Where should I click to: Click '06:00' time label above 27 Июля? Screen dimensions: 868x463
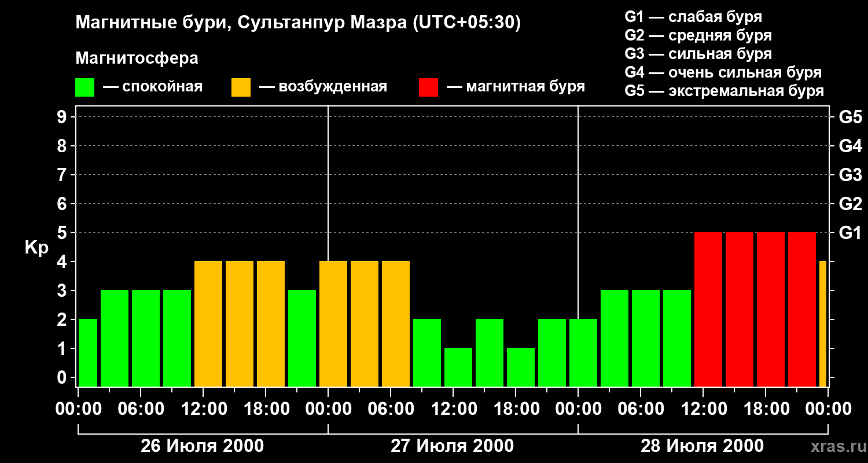point(391,409)
